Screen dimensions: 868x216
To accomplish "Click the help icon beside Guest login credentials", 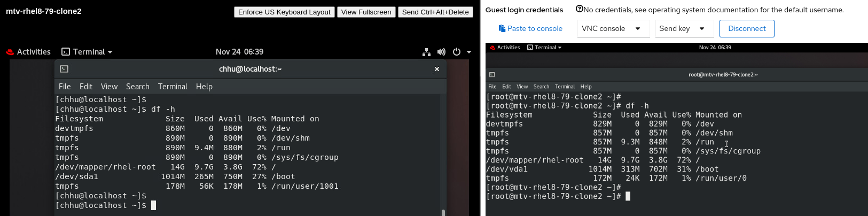I will pyautogui.click(x=579, y=9).
